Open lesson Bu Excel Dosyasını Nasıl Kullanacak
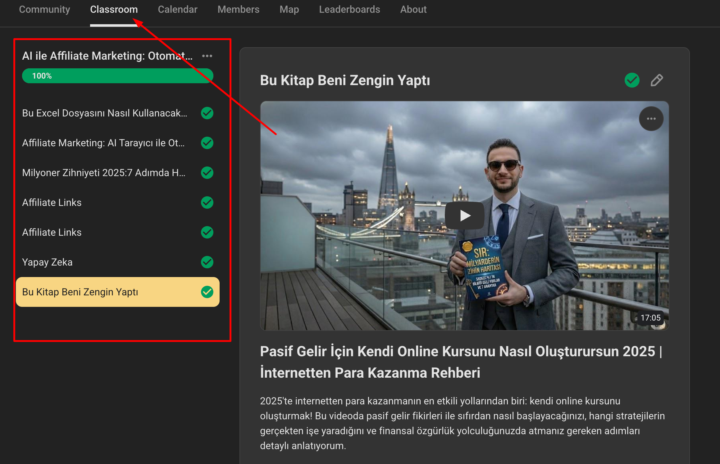Image resolution: width=720 pixels, height=464 pixels. pos(105,113)
